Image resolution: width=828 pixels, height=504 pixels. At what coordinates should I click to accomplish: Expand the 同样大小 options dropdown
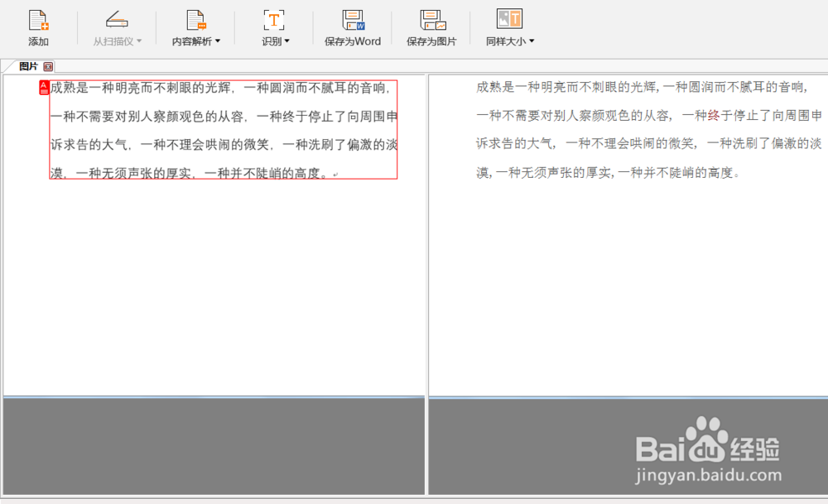click(x=531, y=41)
